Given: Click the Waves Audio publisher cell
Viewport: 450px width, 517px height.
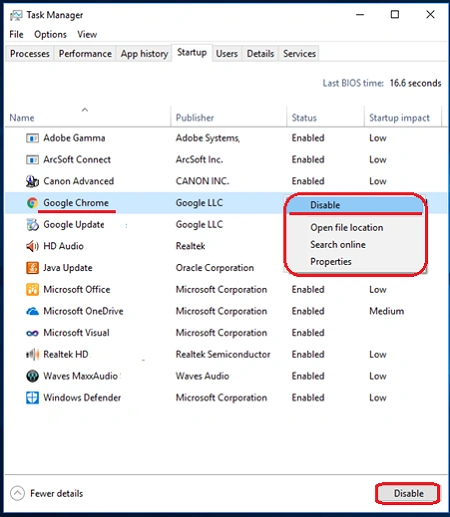Looking at the screenshot, I should pyautogui.click(x=202, y=376).
